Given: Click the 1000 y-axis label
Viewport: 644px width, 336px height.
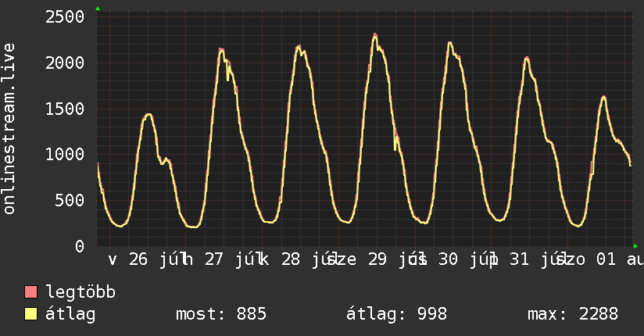Looking at the screenshot, I should pyautogui.click(x=65, y=155).
